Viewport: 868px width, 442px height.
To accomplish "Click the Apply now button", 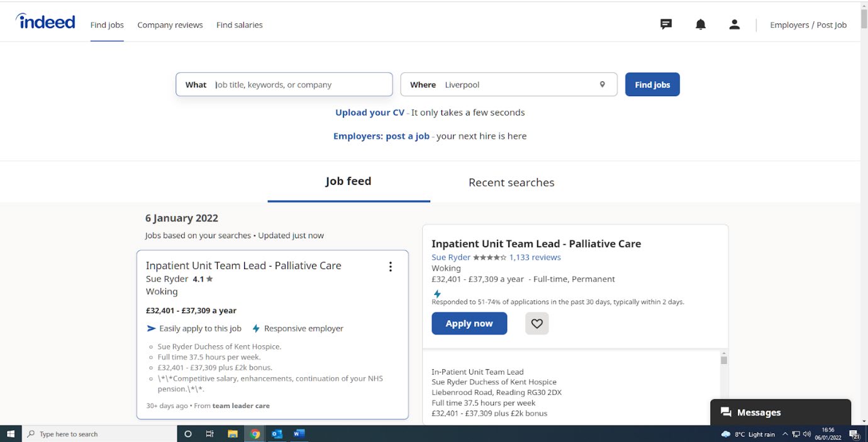I will pyautogui.click(x=469, y=323).
